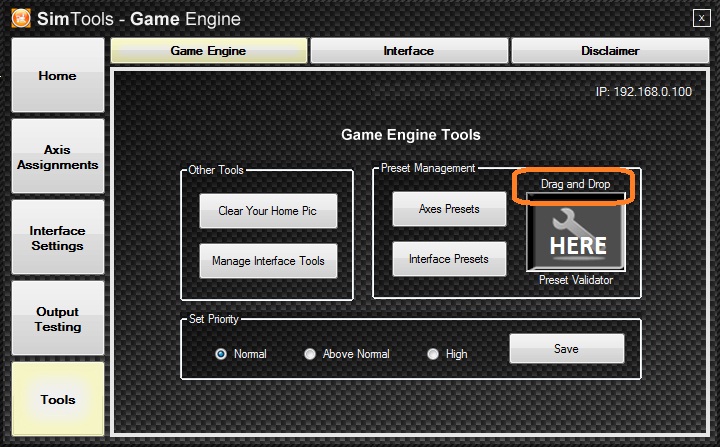The width and height of the screenshot is (720, 447).
Task: Click Clear Your Home Pic button
Action: (268, 211)
